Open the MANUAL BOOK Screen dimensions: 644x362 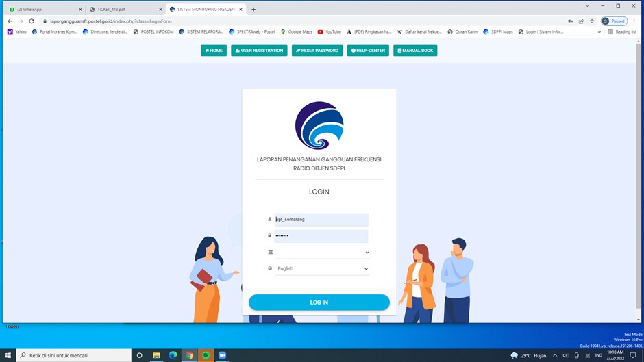[415, 51]
